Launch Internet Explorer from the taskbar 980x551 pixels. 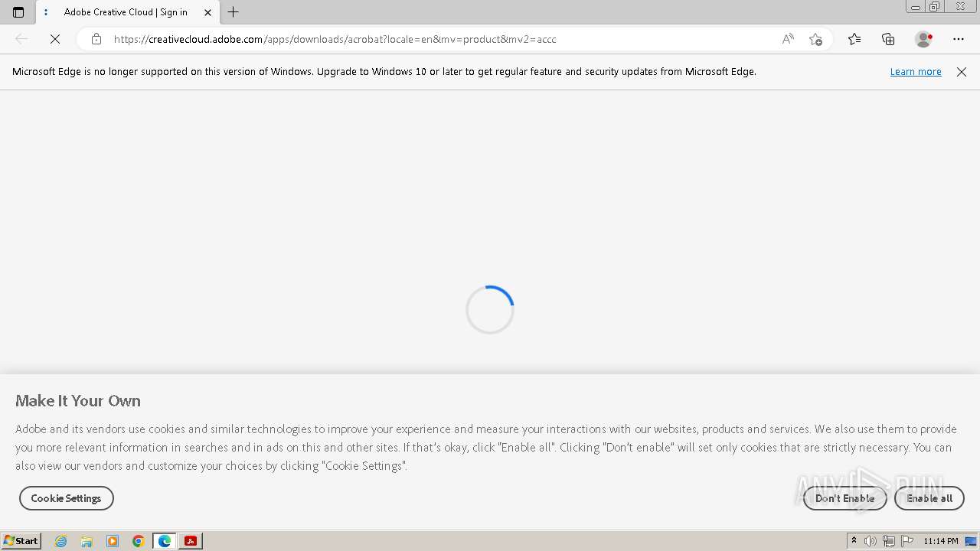pos(61,541)
